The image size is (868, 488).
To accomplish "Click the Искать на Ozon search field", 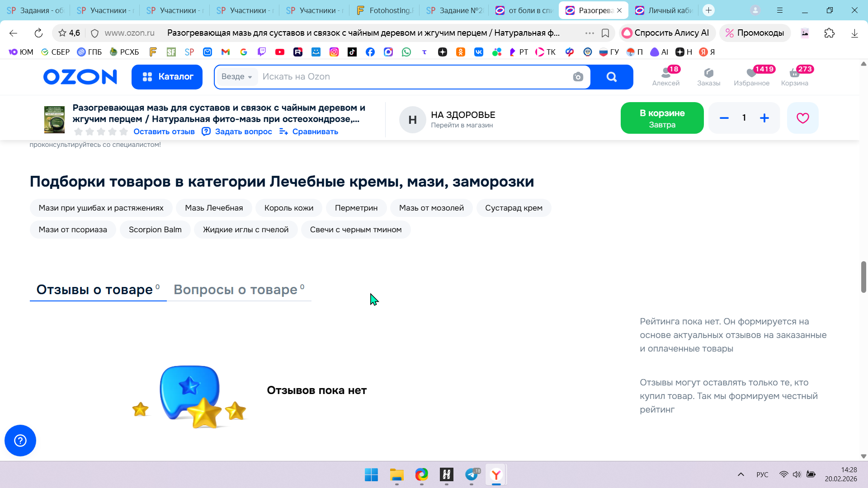I will [x=407, y=77].
